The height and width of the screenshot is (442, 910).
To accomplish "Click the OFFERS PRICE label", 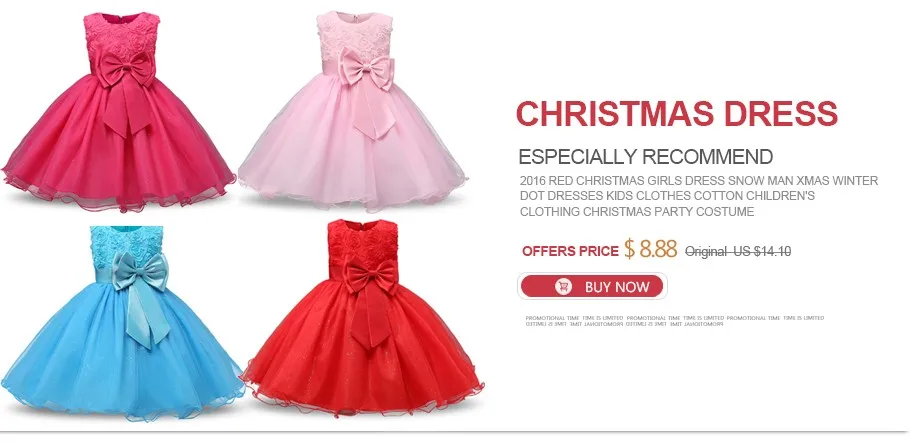I will [570, 251].
